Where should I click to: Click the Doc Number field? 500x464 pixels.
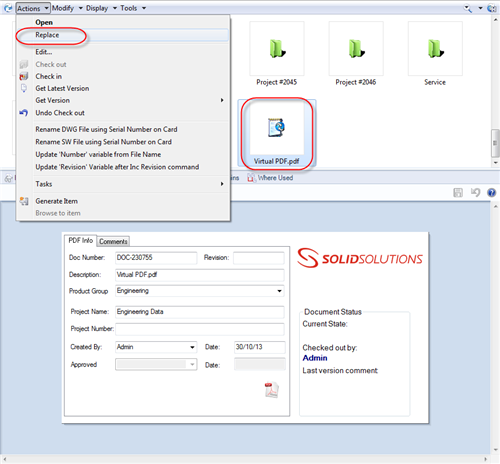(x=156, y=258)
